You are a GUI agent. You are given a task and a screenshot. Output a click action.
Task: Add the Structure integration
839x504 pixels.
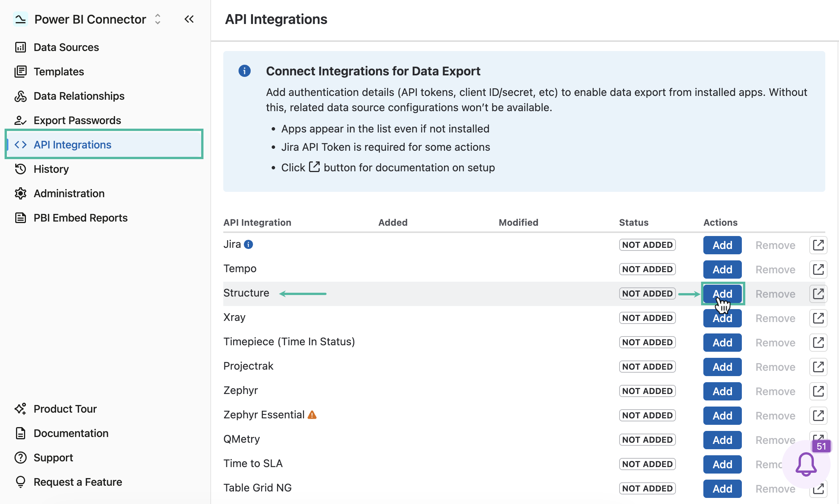pos(722,294)
